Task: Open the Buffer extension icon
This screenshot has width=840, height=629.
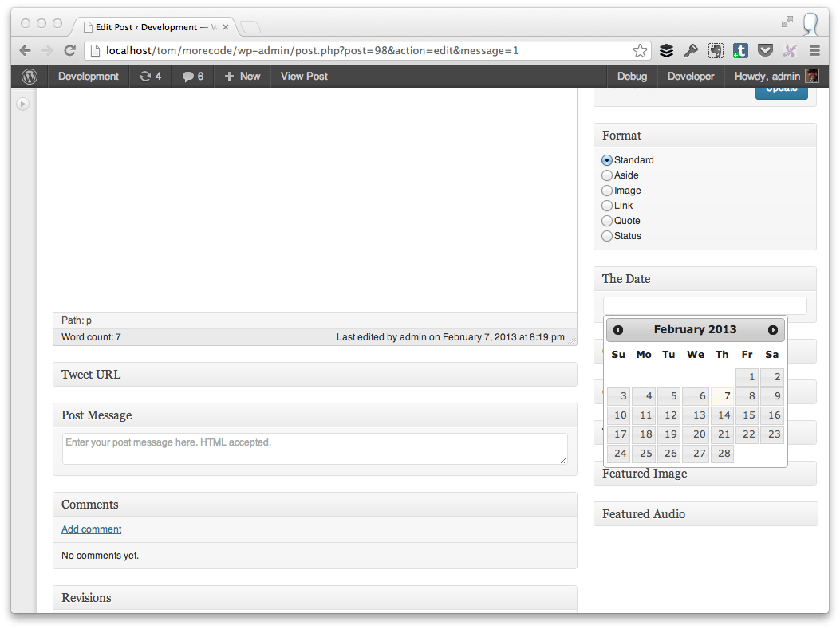Action: (666, 49)
